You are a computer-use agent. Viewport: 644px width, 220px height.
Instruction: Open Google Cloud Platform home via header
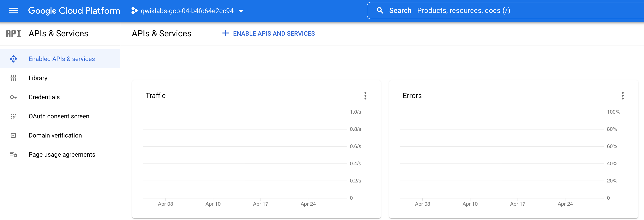(x=74, y=11)
